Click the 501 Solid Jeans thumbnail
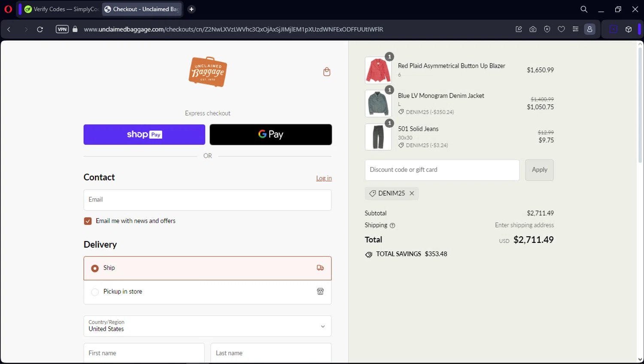Viewport: 644px width, 364px height. pyautogui.click(x=378, y=137)
